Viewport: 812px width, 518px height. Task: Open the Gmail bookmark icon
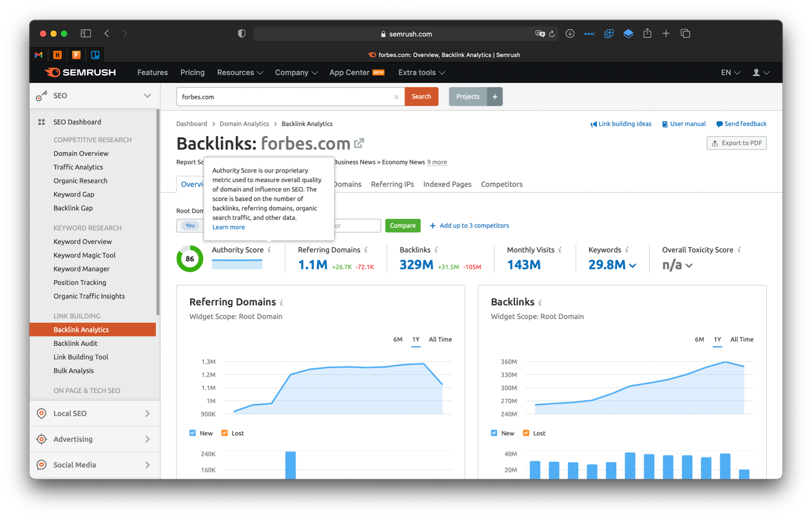(39, 55)
